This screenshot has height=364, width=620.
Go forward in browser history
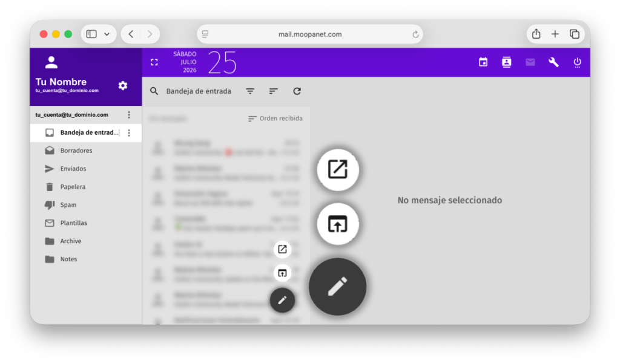(x=150, y=34)
